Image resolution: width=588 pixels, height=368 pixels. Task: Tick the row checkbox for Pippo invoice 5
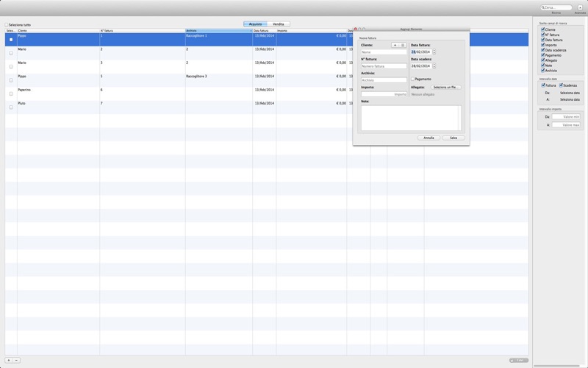11,80
